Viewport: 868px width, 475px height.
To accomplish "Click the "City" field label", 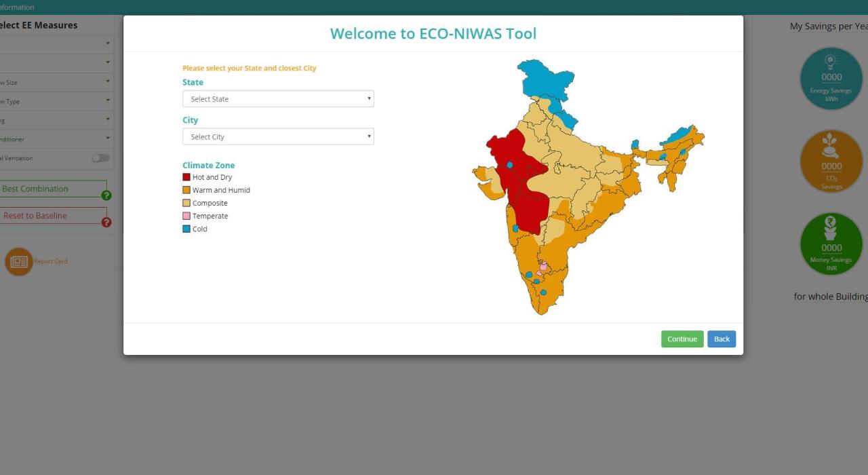I will click(191, 120).
